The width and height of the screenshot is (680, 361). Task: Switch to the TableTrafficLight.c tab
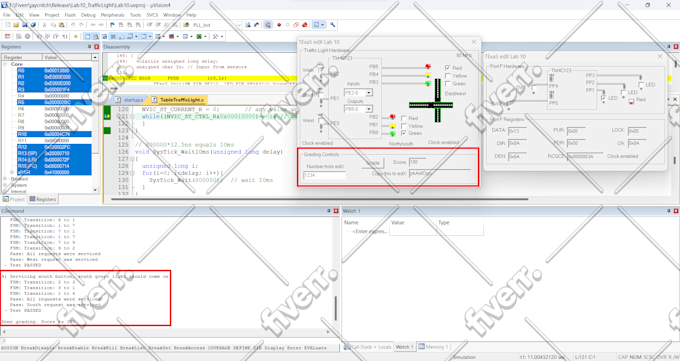[178, 100]
